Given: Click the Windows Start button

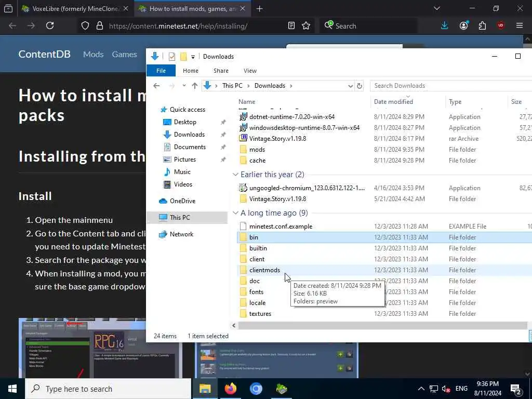Looking at the screenshot, I should pos(12,389).
